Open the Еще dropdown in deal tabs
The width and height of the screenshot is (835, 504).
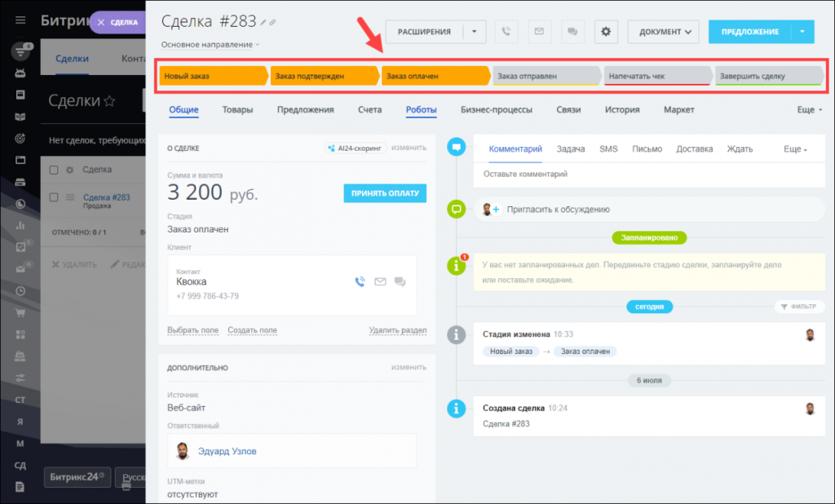tap(809, 109)
